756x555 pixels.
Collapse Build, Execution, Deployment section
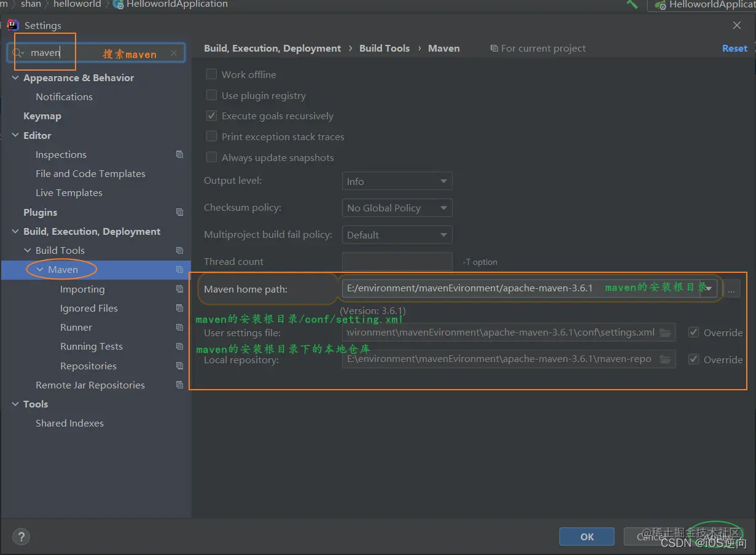click(15, 231)
